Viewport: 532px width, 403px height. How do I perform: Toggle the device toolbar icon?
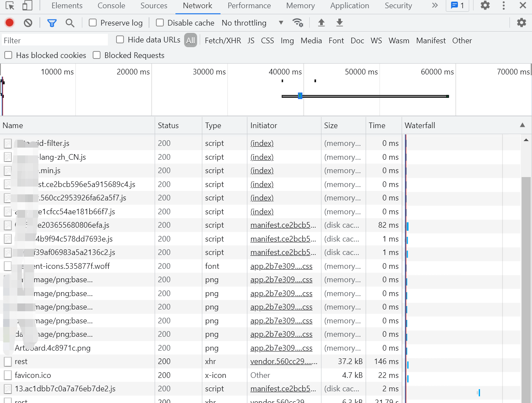pos(27,6)
